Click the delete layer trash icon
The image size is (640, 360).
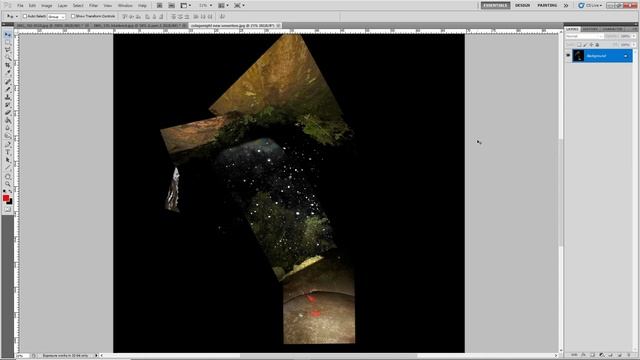629,355
